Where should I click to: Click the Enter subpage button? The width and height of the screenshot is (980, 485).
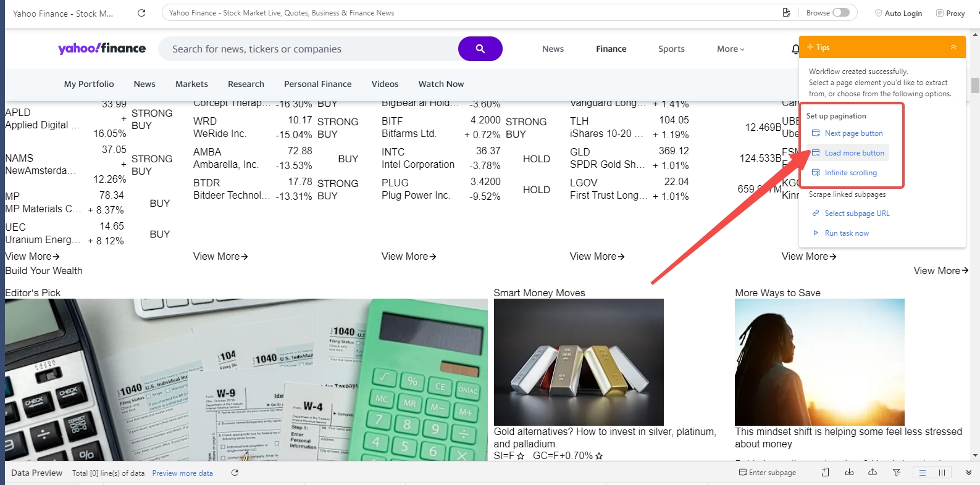click(768, 473)
